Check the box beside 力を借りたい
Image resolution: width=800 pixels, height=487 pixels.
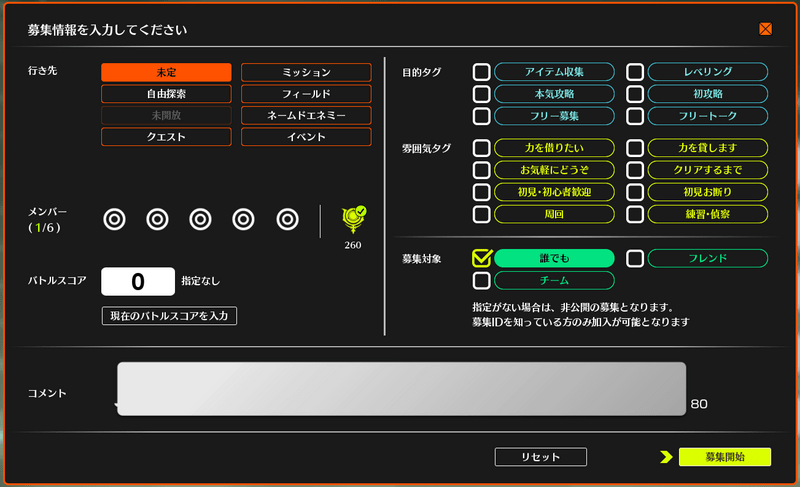[481, 148]
